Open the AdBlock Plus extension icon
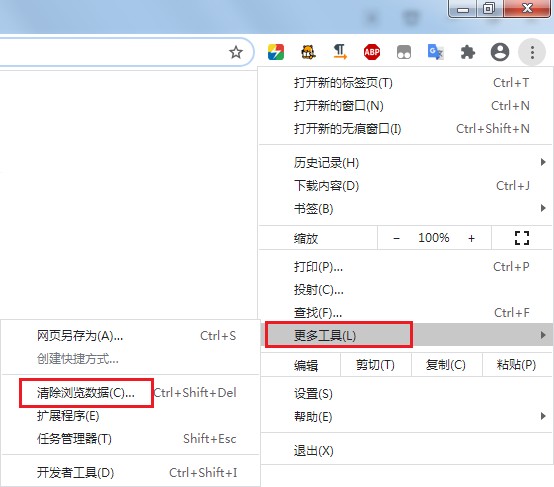Viewport: 554px width, 487px height. 372,52
